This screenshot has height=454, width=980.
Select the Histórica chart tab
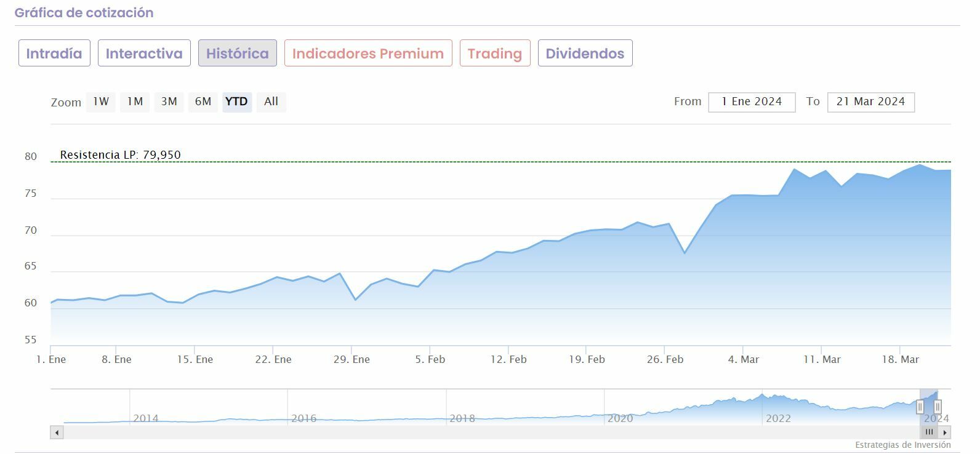[x=237, y=54]
